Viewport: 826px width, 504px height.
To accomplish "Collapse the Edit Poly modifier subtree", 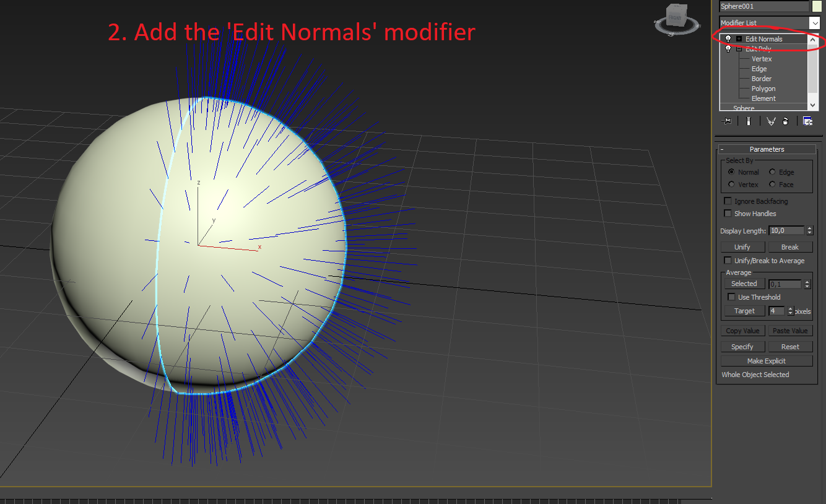I will (739, 49).
